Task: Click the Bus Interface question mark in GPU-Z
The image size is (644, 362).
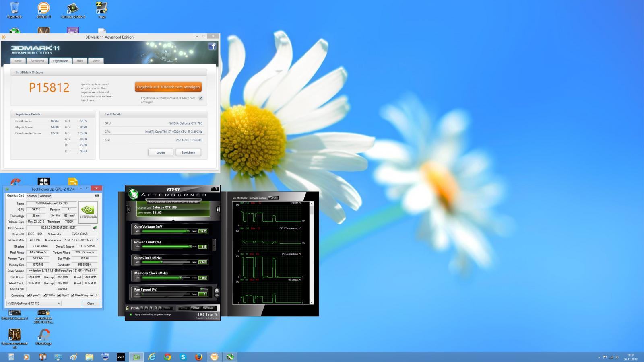Action: coord(97,240)
